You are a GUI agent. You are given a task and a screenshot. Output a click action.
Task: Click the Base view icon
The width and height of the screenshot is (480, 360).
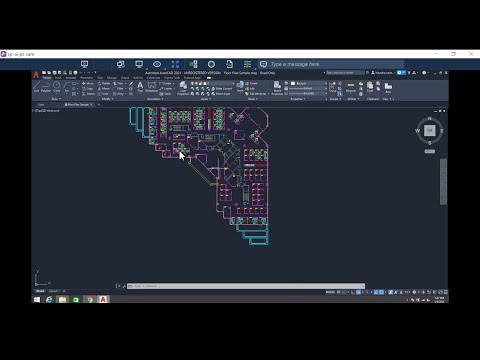pyautogui.click(x=388, y=87)
